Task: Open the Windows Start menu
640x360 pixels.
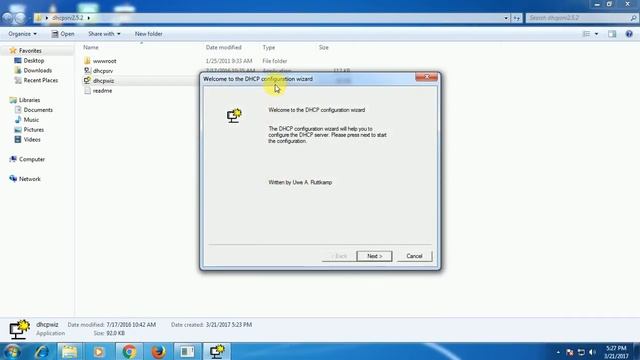Action: click(x=12, y=351)
